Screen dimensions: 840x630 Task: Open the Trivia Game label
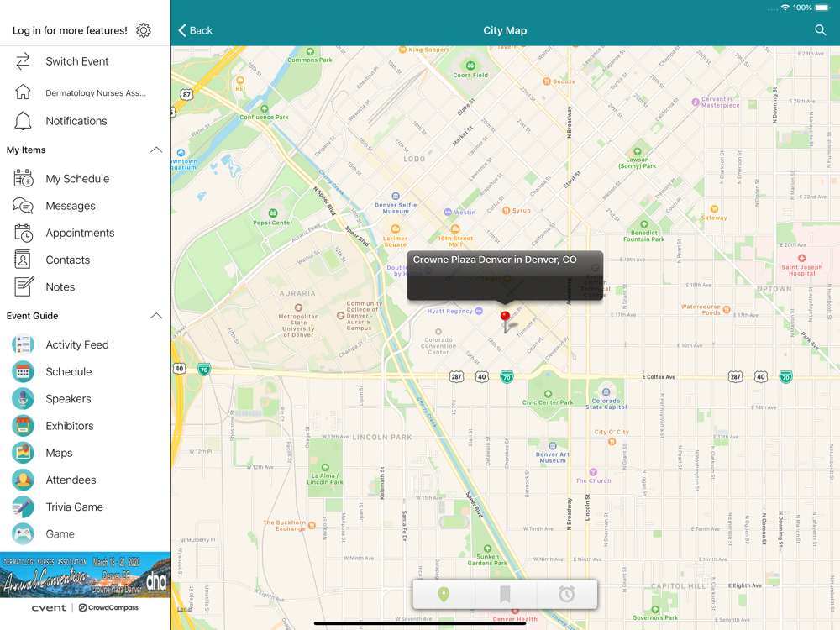(75, 507)
